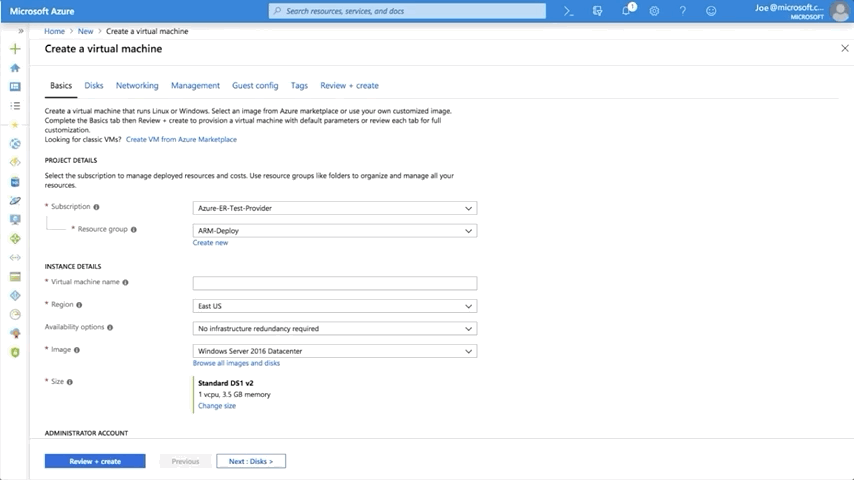Open the Security Center green shield icon
Viewport: 854px width, 480px height.
click(x=15, y=353)
